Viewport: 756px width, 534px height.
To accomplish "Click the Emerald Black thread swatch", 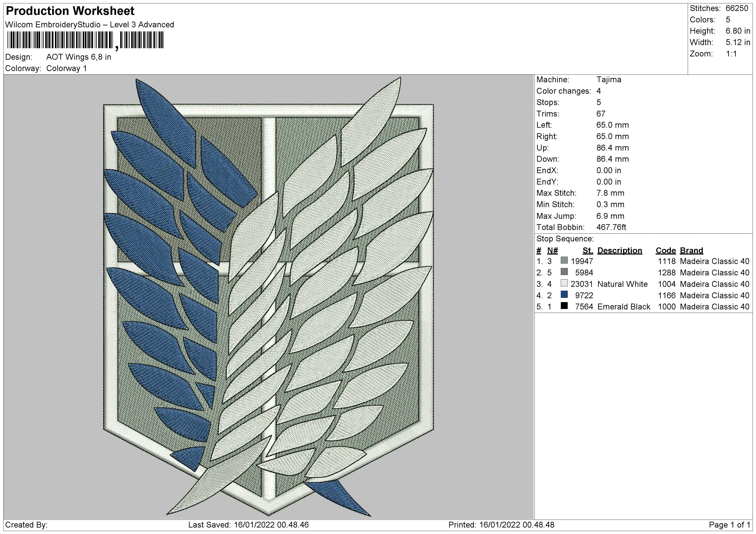I will click(564, 306).
